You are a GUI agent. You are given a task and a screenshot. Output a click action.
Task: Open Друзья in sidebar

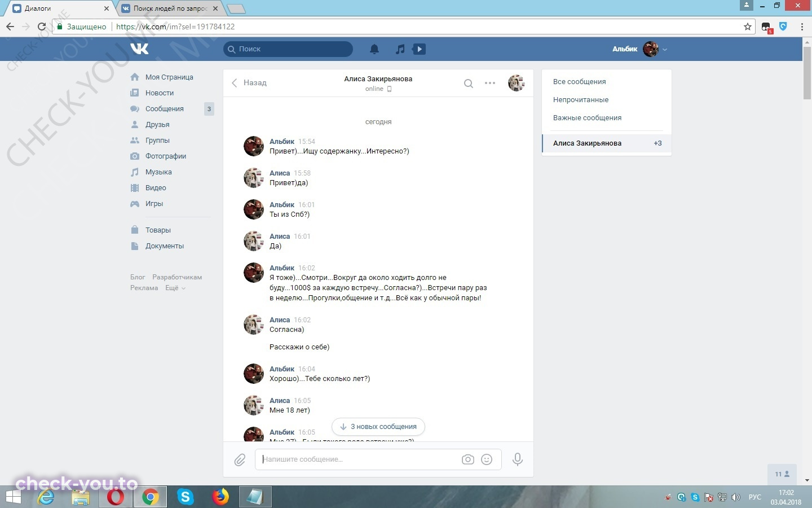pos(157,125)
